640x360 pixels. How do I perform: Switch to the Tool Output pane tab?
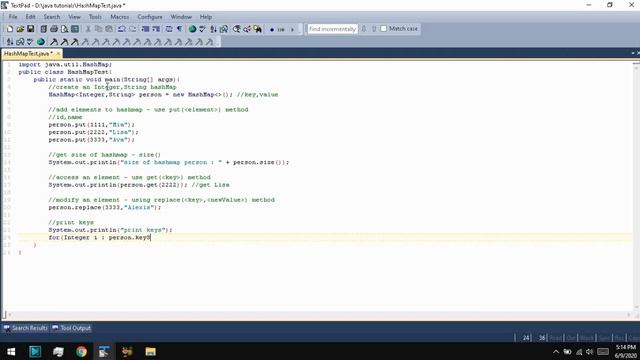coord(71,328)
